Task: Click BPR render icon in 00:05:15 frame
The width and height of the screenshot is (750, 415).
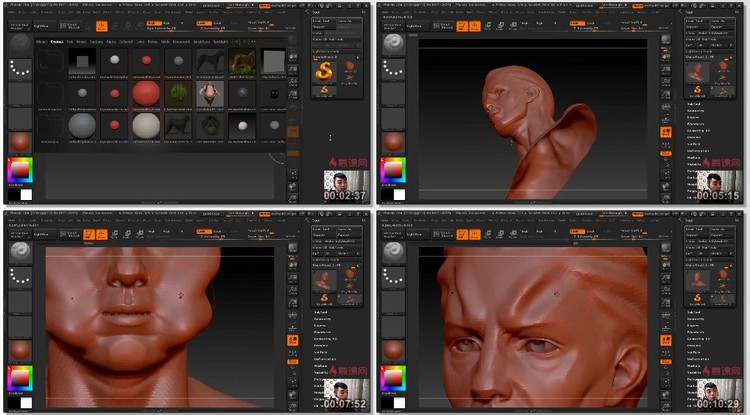Action: pyautogui.click(x=665, y=39)
